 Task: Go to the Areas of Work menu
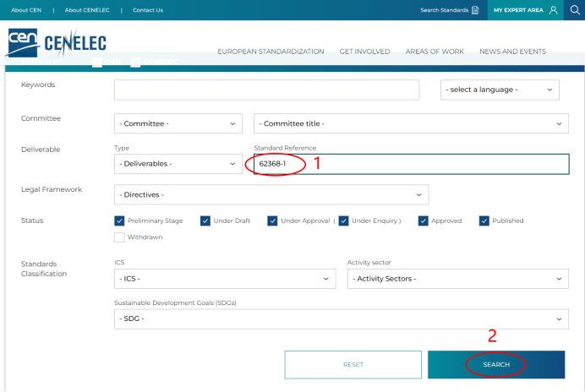(x=435, y=52)
